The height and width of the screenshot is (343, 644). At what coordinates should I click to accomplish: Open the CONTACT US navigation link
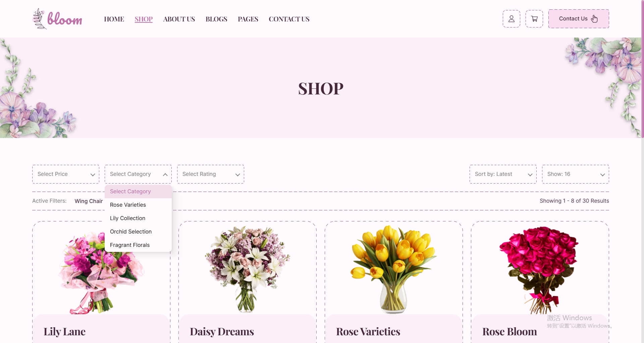pos(289,19)
